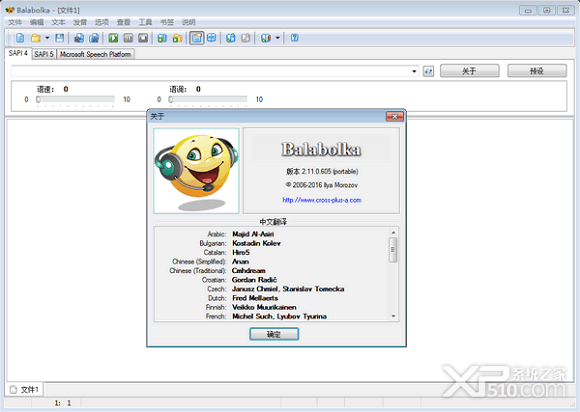
Task: Expand the arrow beside the Open folder icon
Action: 47,38
